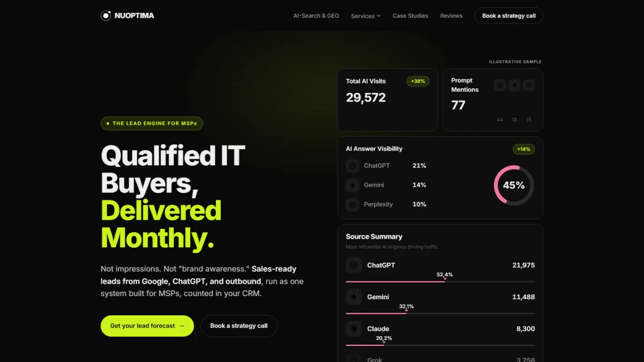This screenshot has height=362, width=644.
Task: Click the Source Summary heading
Action: pyautogui.click(x=374, y=237)
